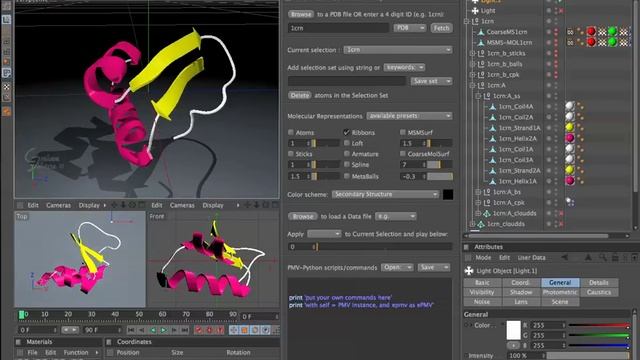The width and height of the screenshot is (640, 360).
Task: Open the available presets dropdown
Action: [x=409, y=116]
